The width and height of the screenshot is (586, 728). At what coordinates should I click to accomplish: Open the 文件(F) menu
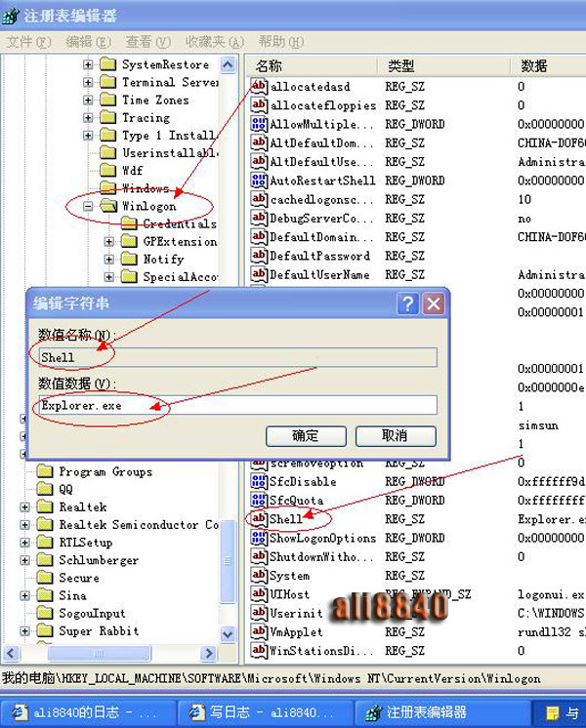(x=28, y=42)
